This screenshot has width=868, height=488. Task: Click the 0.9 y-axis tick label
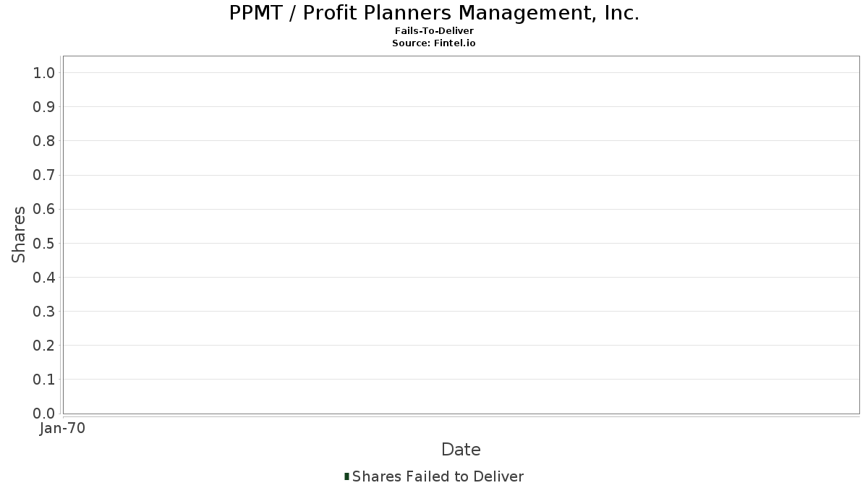click(x=44, y=107)
